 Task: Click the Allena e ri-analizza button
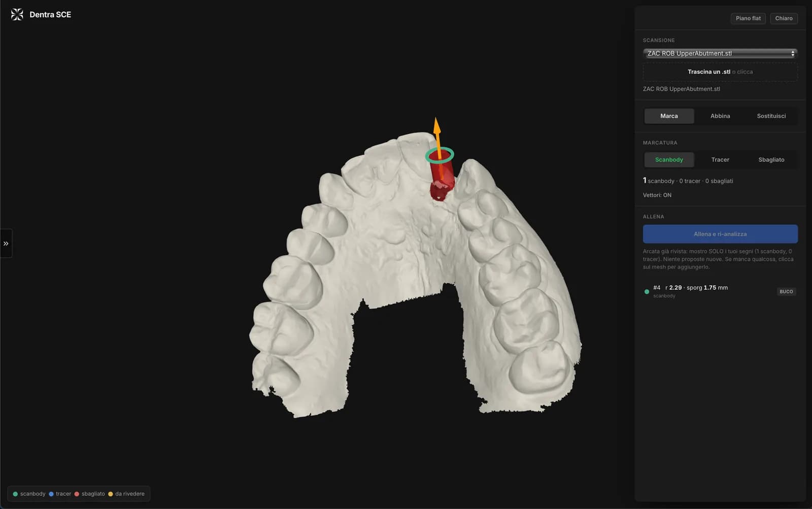[x=720, y=234]
